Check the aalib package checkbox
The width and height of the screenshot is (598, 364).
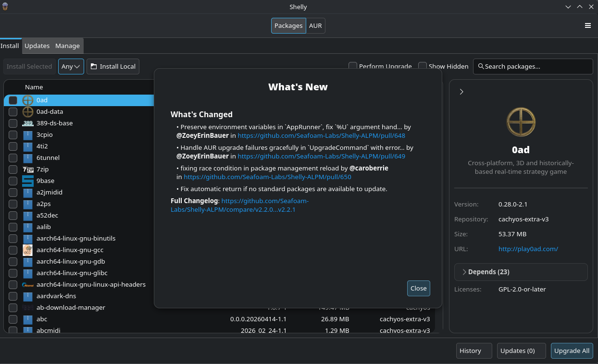tap(13, 227)
